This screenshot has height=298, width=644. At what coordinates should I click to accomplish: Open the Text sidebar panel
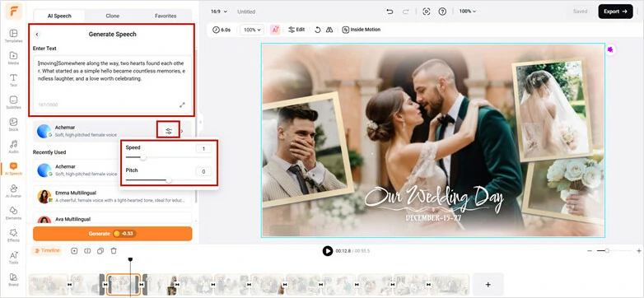(x=13, y=80)
